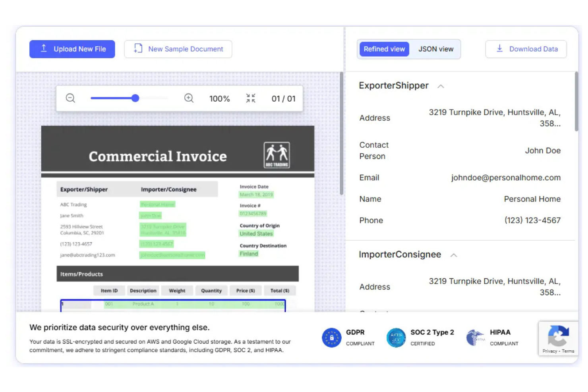
Task: Click the upload arrow icon on Upload New File
Action: [44, 48]
